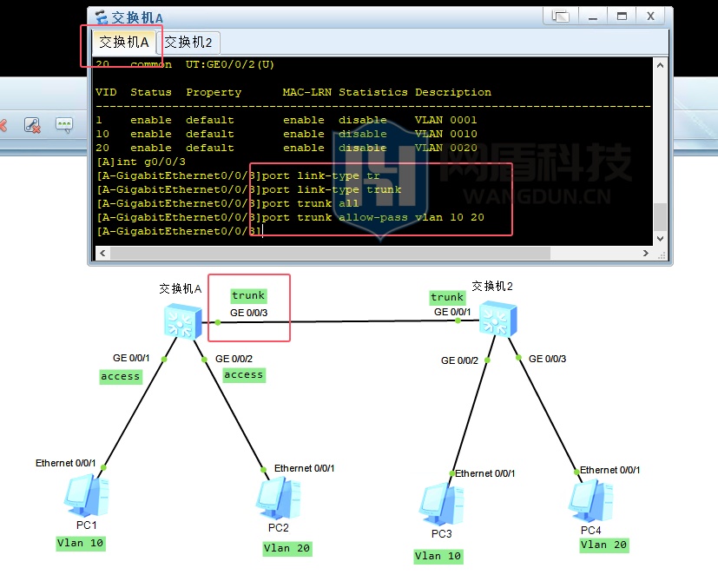Click the Vlan 20 label under PC4

pos(604,545)
